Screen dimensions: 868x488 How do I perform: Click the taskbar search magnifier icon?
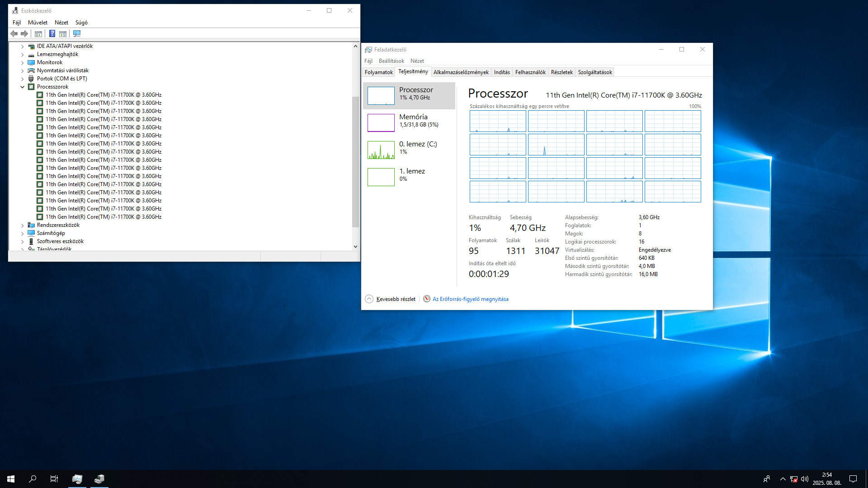tap(33, 479)
